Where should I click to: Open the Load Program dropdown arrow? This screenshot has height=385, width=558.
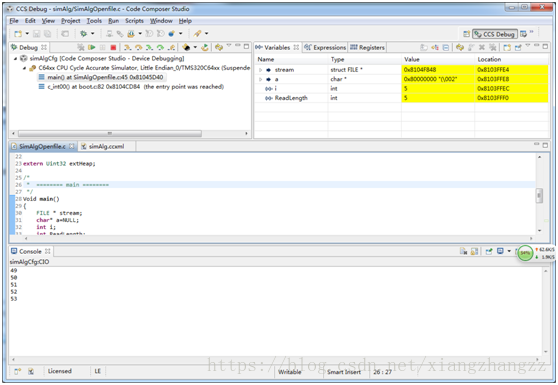140,33
